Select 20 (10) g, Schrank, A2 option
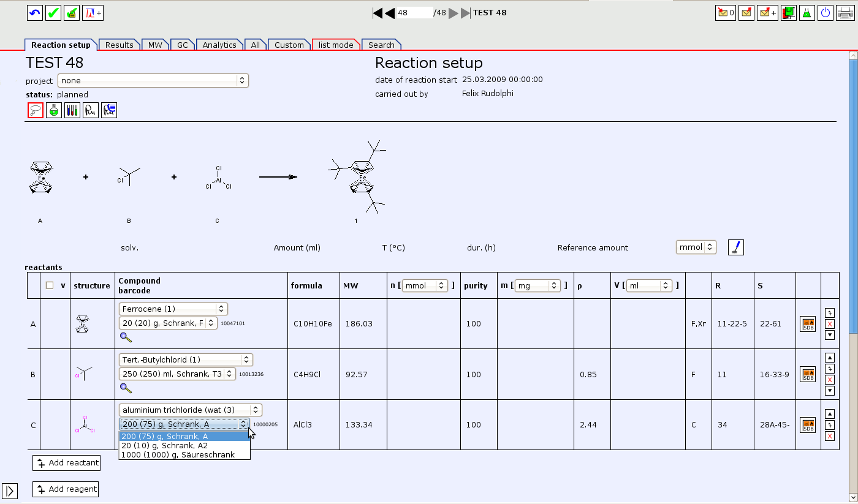The width and height of the screenshot is (858, 504). (184, 446)
